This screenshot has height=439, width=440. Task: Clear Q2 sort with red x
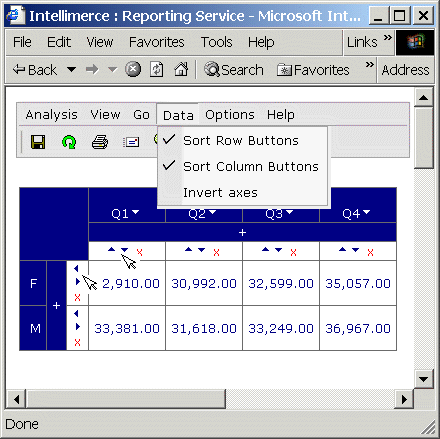[x=217, y=253]
